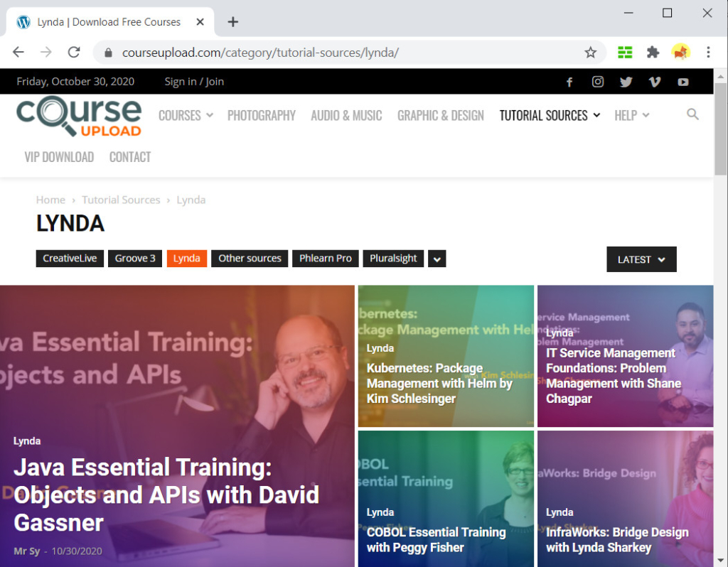Select the Groove 3 filter tab

[135, 259]
